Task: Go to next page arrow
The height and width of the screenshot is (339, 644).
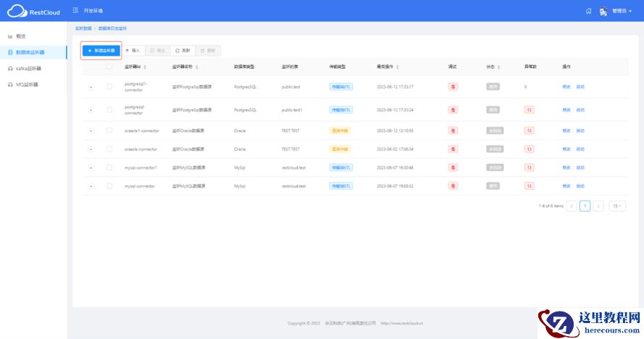Action: pyautogui.click(x=598, y=206)
